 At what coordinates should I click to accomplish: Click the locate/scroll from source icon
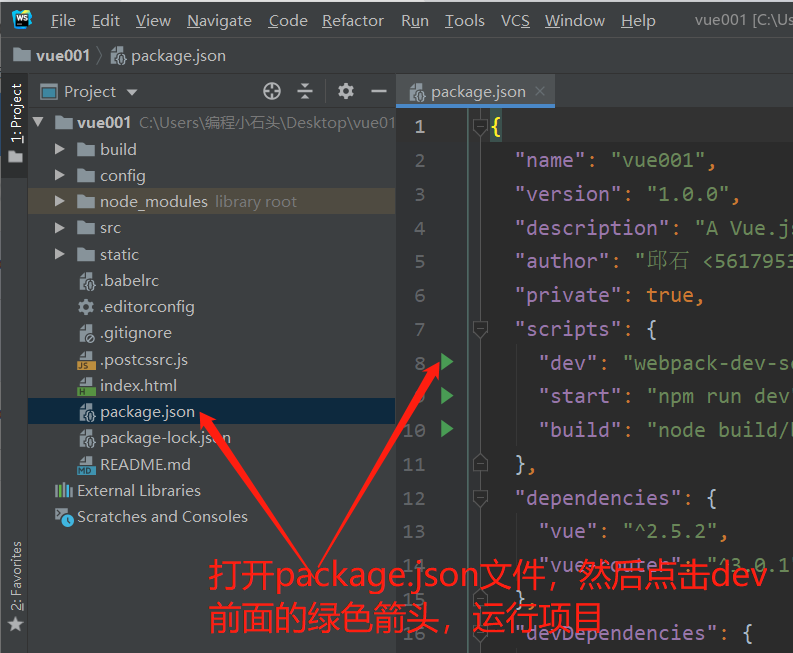click(272, 92)
